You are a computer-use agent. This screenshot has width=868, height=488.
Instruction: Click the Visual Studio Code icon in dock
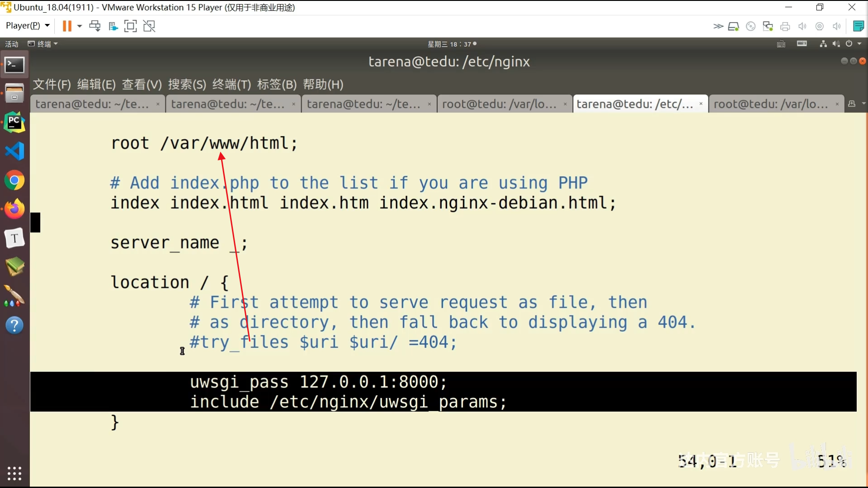click(x=14, y=151)
